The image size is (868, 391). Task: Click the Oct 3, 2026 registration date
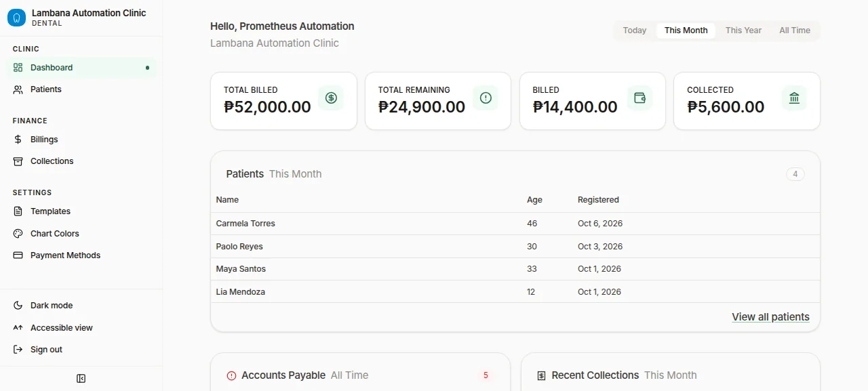click(x=600, y=247)
